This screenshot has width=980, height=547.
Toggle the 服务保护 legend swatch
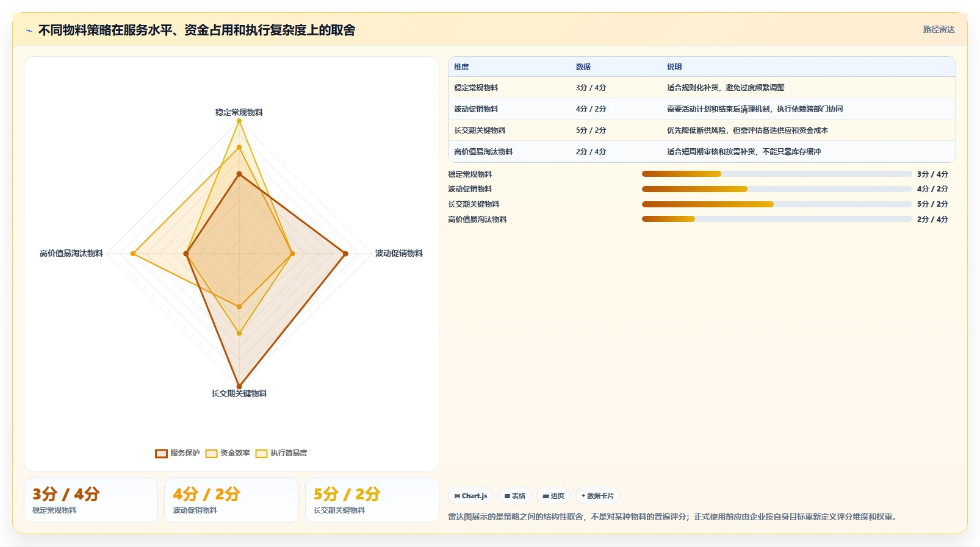[x=161, y=453]
